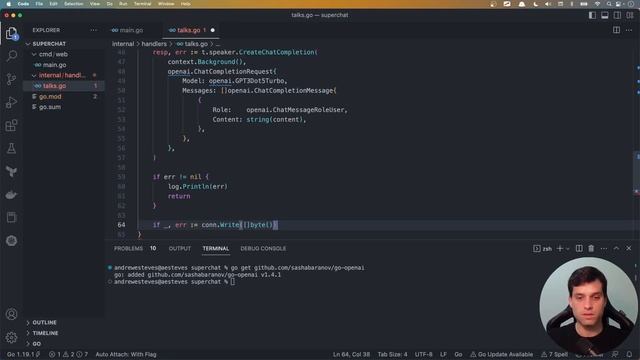
Task: Open the Source Control view
Action: click(x=11, y=79)
